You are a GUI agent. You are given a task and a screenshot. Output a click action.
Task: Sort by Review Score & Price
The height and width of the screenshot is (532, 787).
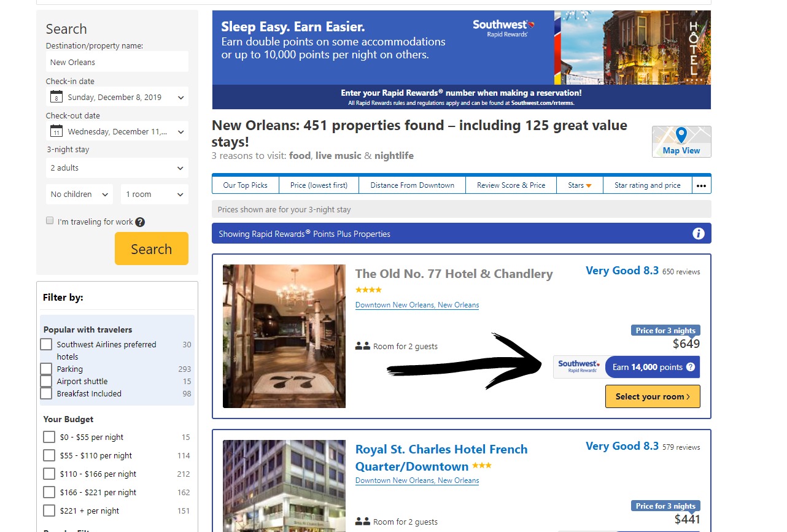pos(511,185)
